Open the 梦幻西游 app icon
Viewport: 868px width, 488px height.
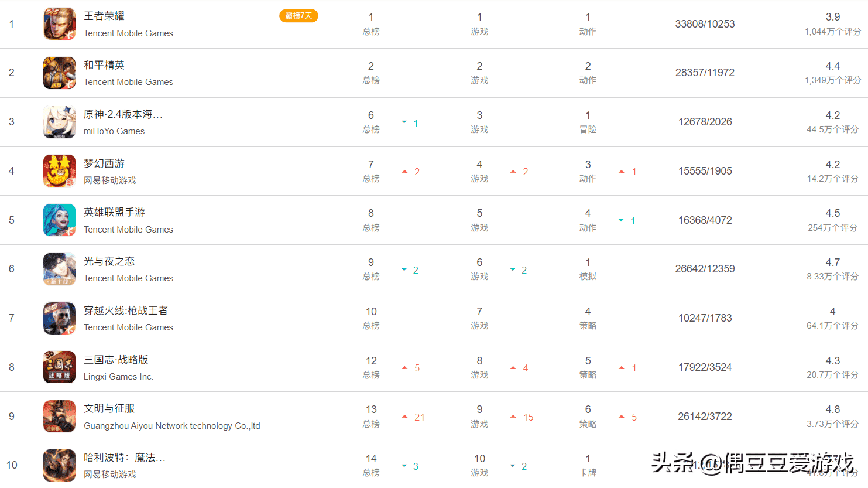[60, 171]
